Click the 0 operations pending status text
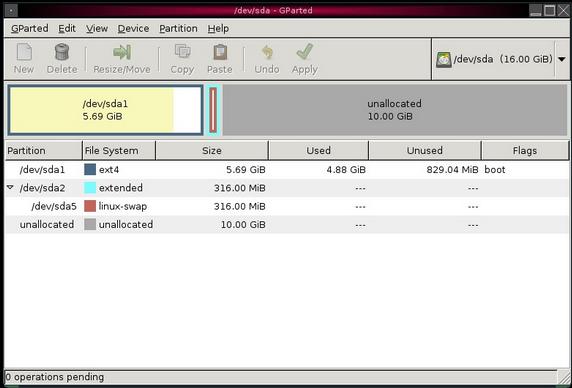The height and width of the screenshot is (388, 572). (55, 377)
